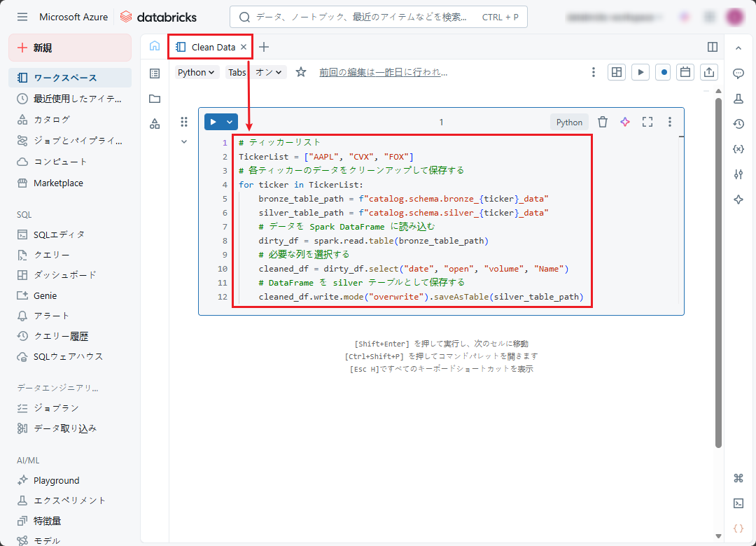Open version history in right sidebar

point(738,124)
